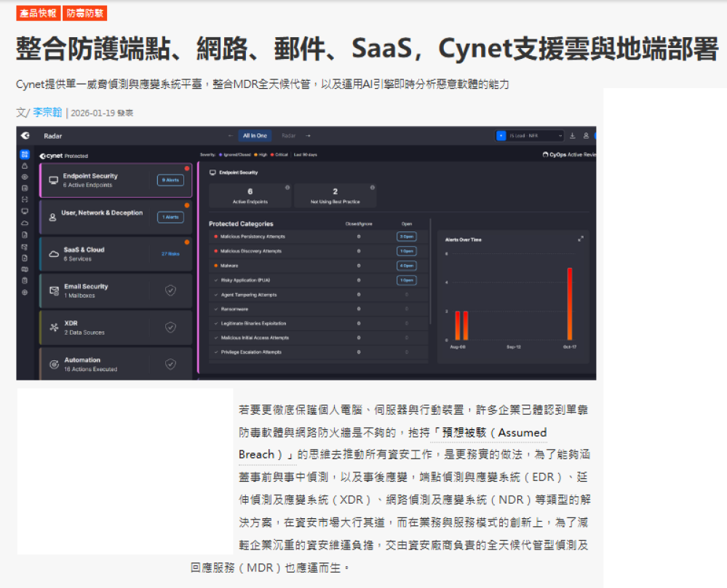727x588 pixels.
Task: Expand the Alerts Over Time chart
Action: 581,239
